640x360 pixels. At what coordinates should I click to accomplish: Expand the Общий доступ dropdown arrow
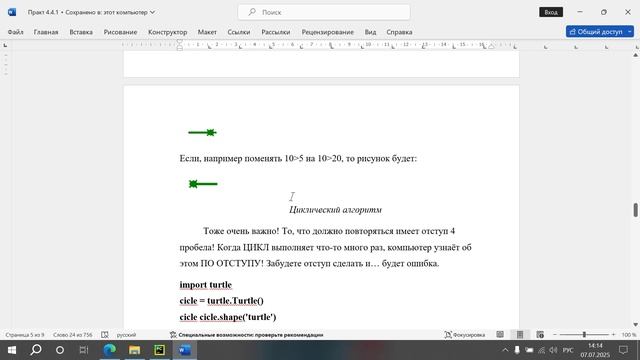coord(630,31)
